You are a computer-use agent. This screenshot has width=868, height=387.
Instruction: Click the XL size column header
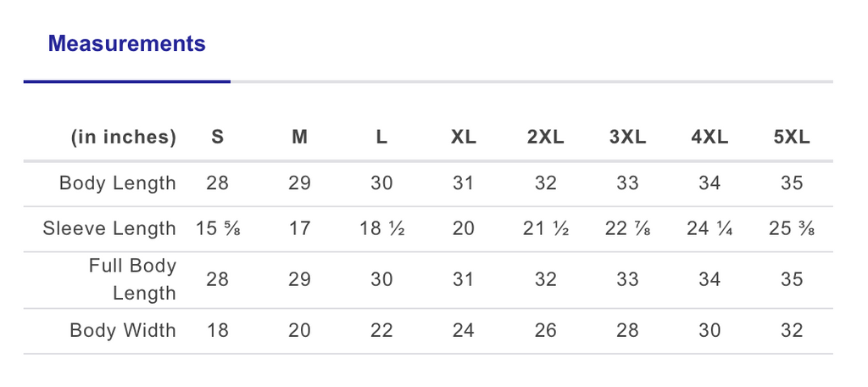tap(464, 137)
